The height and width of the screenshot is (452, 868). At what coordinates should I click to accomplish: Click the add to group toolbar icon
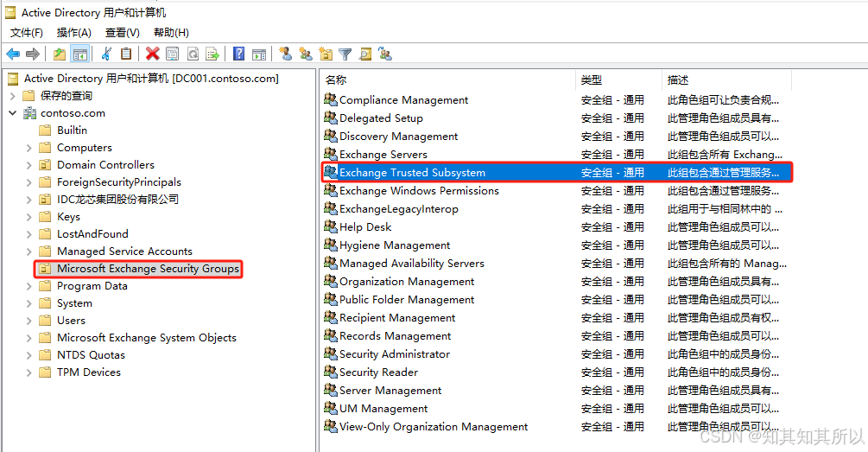pyautogui.click(x=385, y=54)
